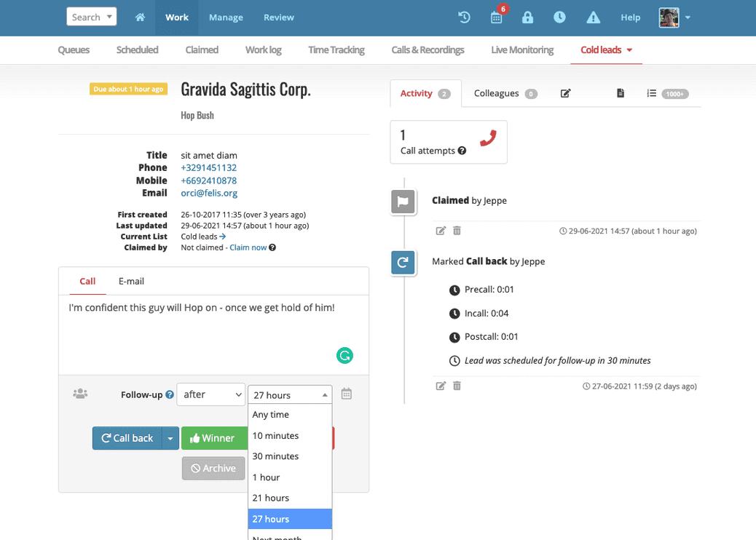Click the clock icon in top bar
The height and width of the screenshot is (540, 756).
click(559, 17)
